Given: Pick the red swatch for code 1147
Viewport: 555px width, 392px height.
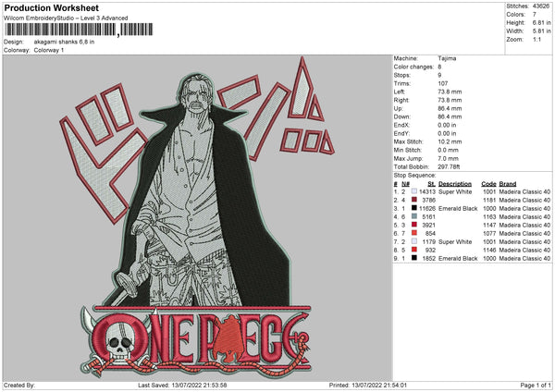Looking at the screenshot, I should (413, 225).
